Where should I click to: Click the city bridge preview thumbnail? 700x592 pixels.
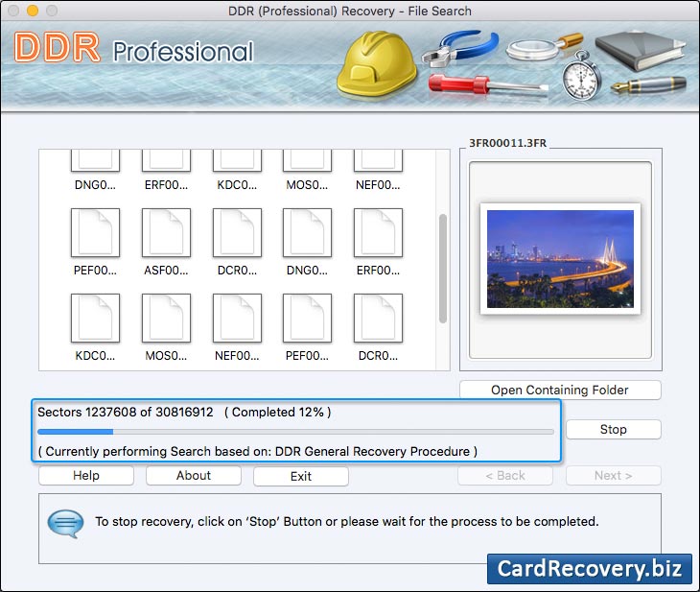[560, 259]
